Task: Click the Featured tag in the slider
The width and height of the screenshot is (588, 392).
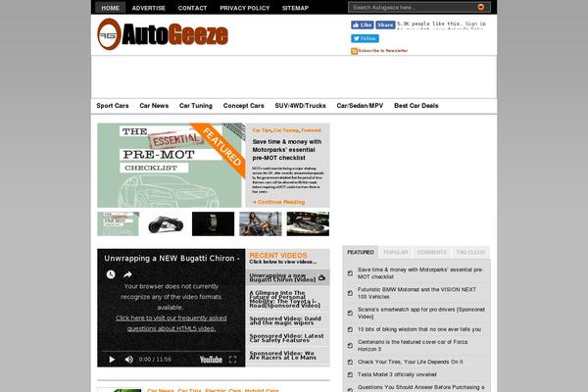Action: coord(311,130)
